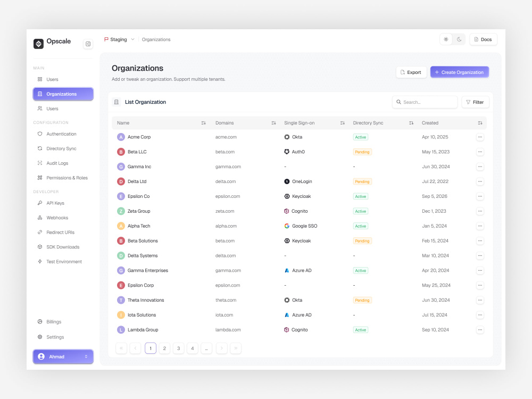This screenshot has height=399, width=532.
Task: Switch to light theme sun icon
Action: [446, 39]
